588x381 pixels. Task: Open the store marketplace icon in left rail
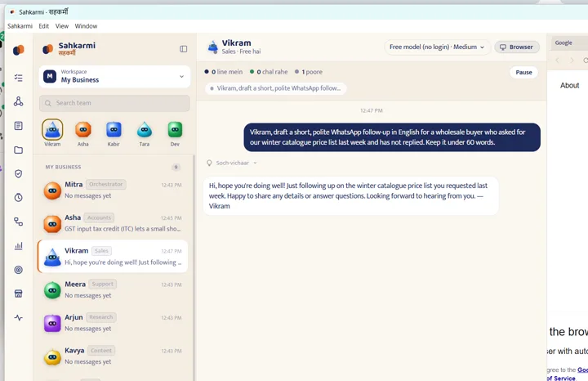click(18, 294)
